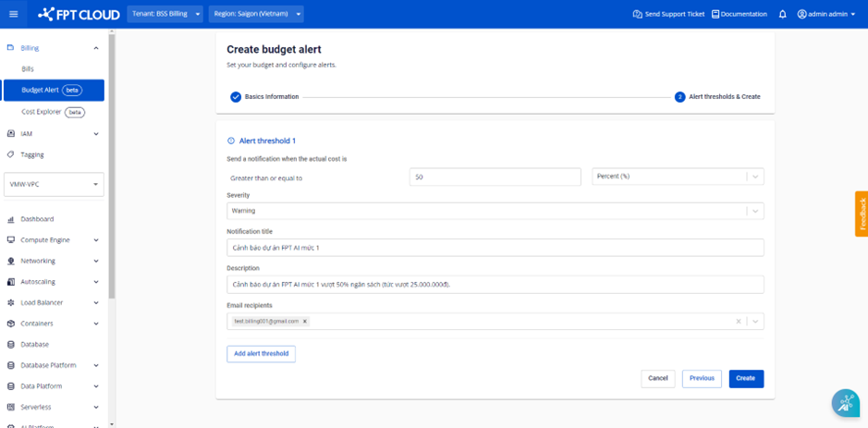Click the notification bell icon
This screenshot has width=868, height=428.
click(782, 14)
